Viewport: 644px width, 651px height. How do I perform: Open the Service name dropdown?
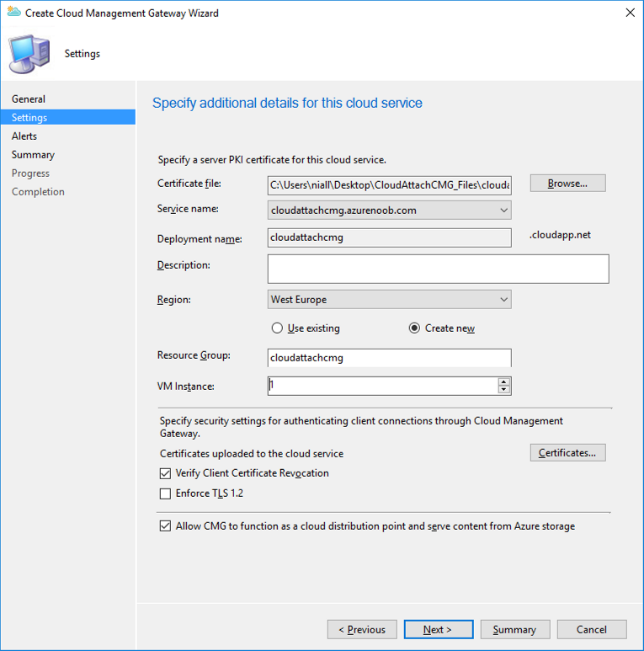tap(389, 210)
